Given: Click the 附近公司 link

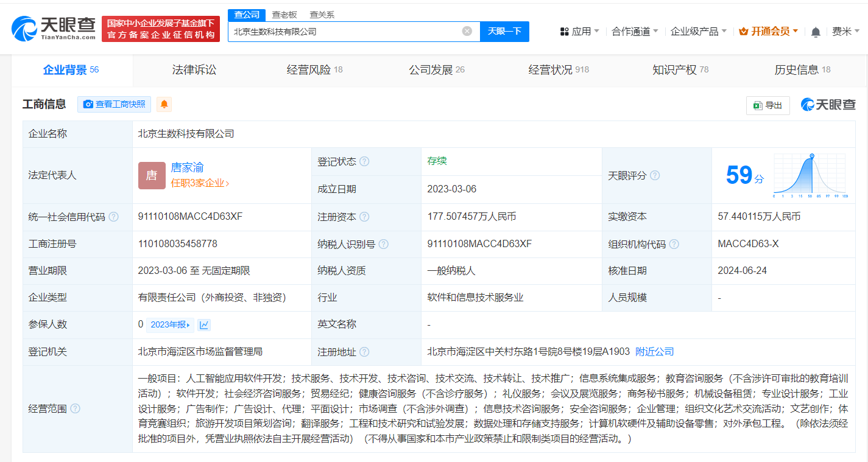Looking at the screenshot, I should click(654, 351).
